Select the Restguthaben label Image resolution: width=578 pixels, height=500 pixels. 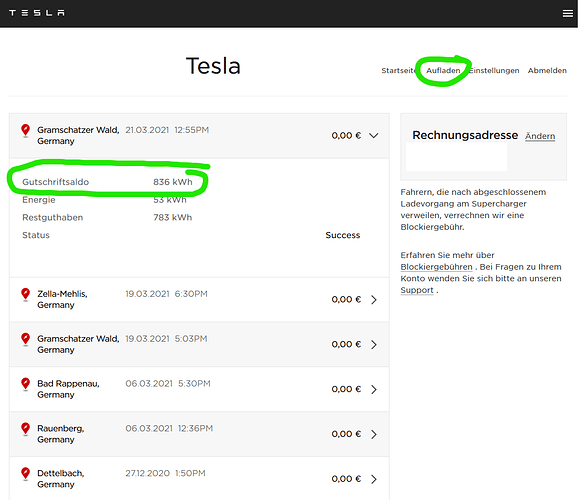[x=53, y=218]
